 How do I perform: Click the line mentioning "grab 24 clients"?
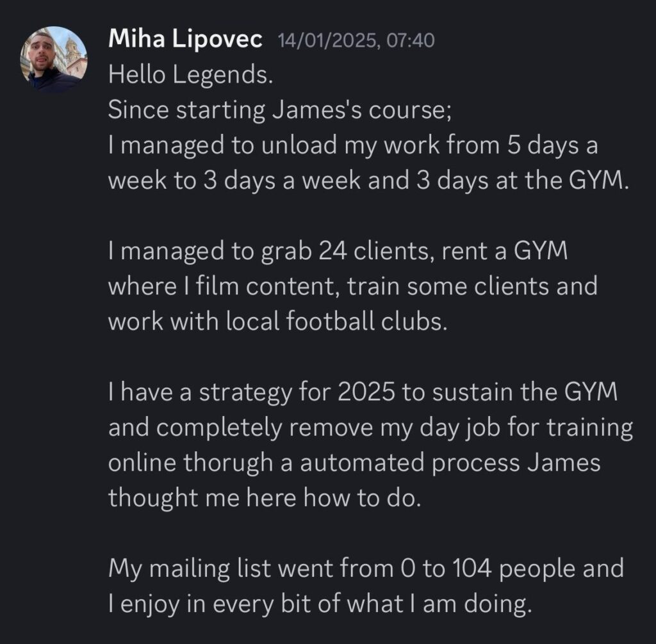pos(338,250)
